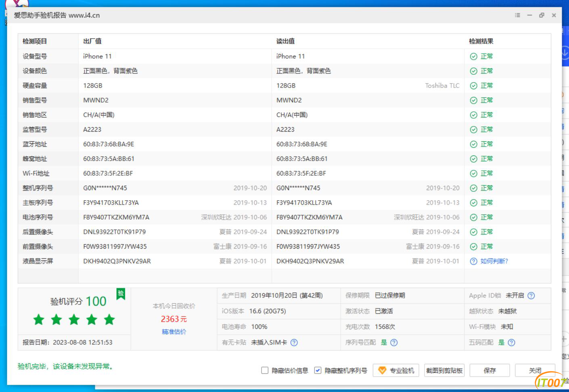Click the five-star rating row
The height and width of the screenshot is (392, 569).
(x=74, y=320)
